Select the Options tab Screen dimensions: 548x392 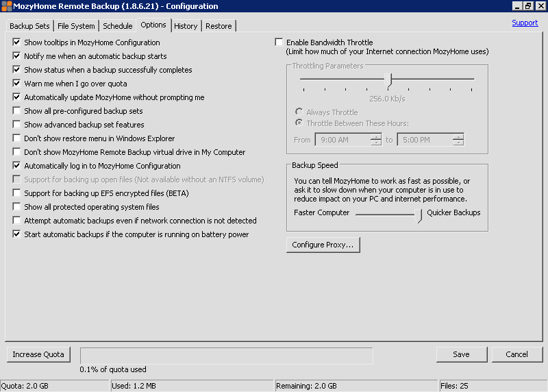[153, 25]
